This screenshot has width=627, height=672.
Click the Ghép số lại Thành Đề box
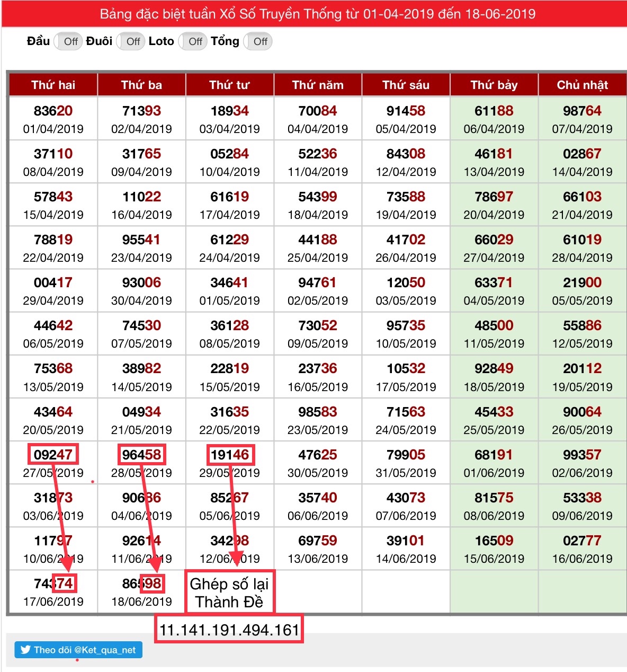click(x=229, y=593)
